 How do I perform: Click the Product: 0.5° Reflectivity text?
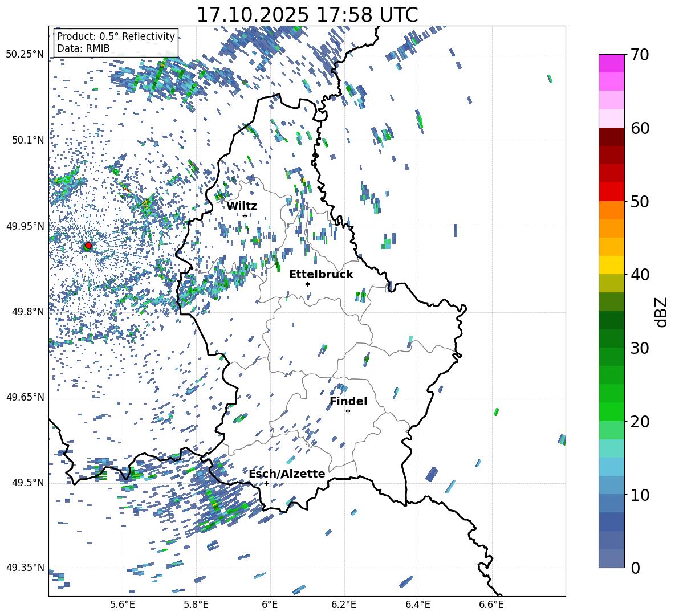pyautogui.click(x=116, y=36)
